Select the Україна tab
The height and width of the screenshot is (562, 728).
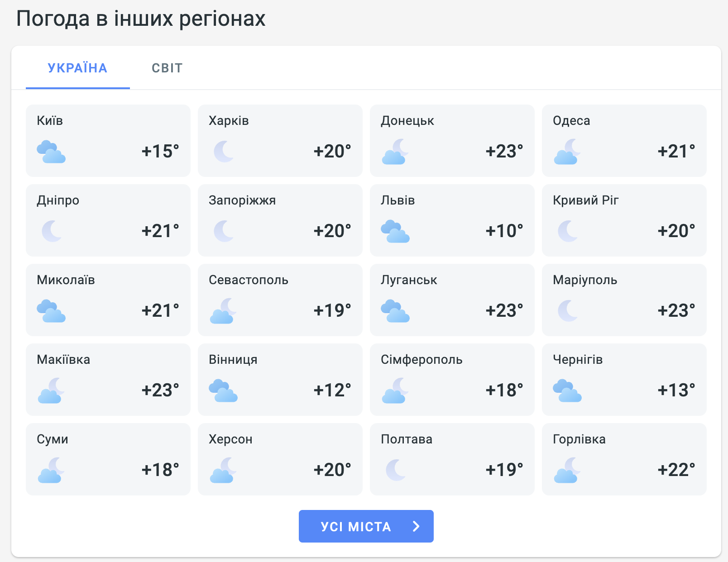pos(77,68)
